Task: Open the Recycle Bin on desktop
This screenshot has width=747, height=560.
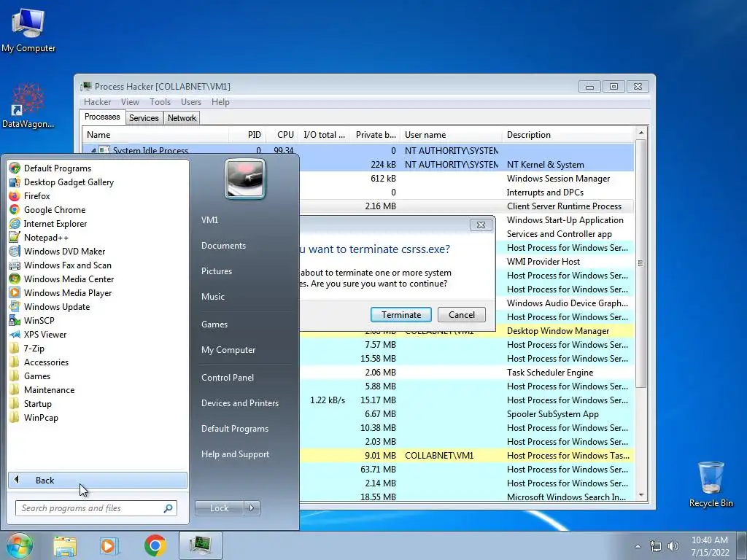Action: pyautogui.click(x=711, y=484)
